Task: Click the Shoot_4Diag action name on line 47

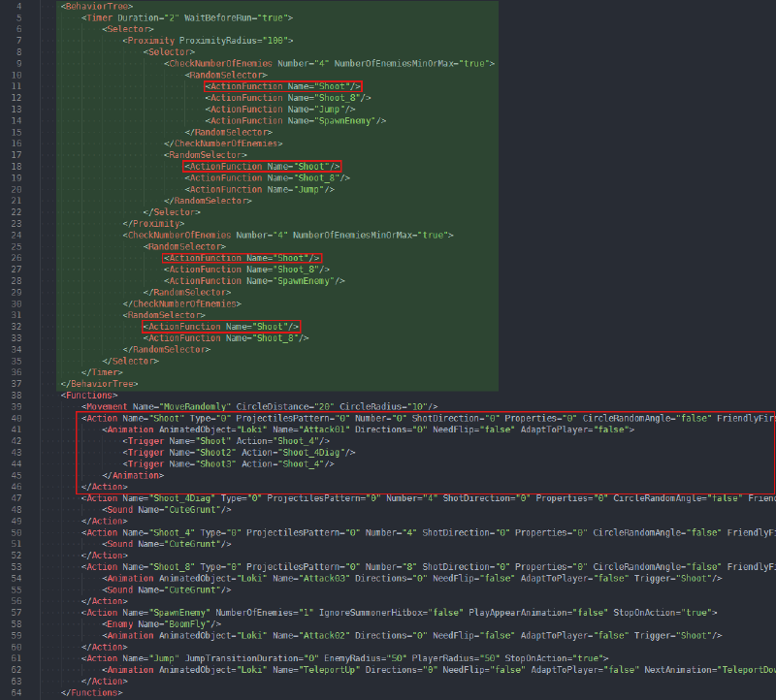Action: pyautogui.click(x=183, y=498)
